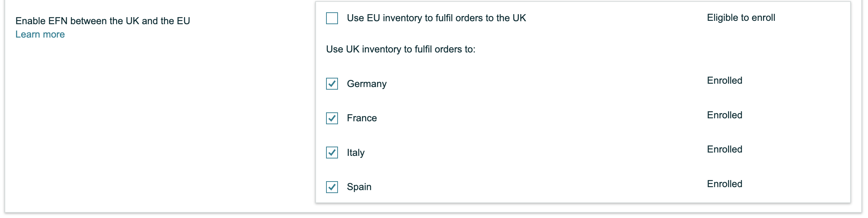The width and height of the screenshot is (868, 218).
Task: Click Italy's Enrolled status text
Action: coord(725,149)
